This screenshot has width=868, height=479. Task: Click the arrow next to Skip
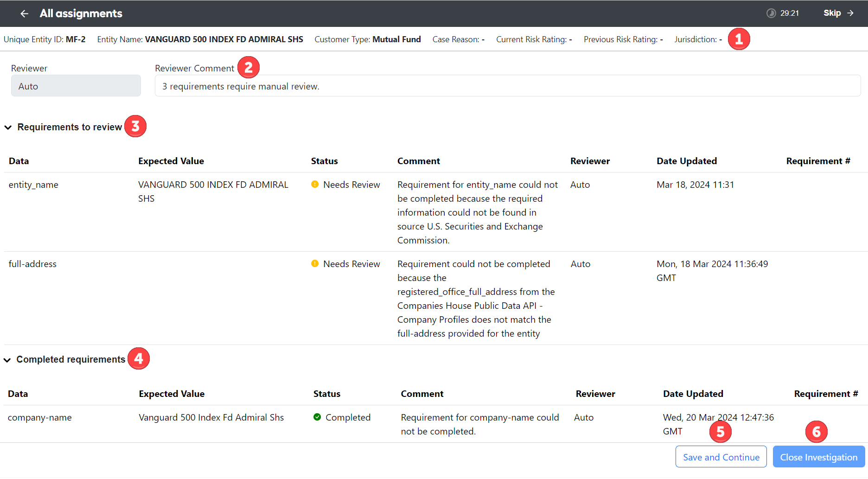coord(850,13)
